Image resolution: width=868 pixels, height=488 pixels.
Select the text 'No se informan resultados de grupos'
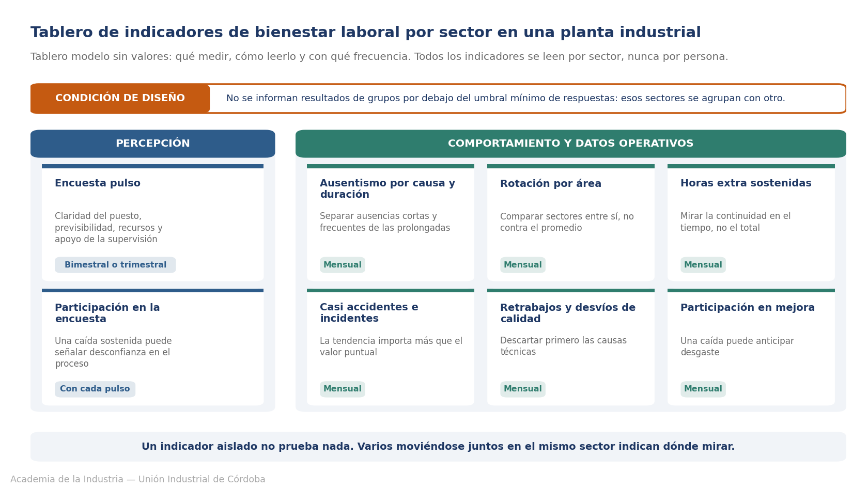[505, 99]
